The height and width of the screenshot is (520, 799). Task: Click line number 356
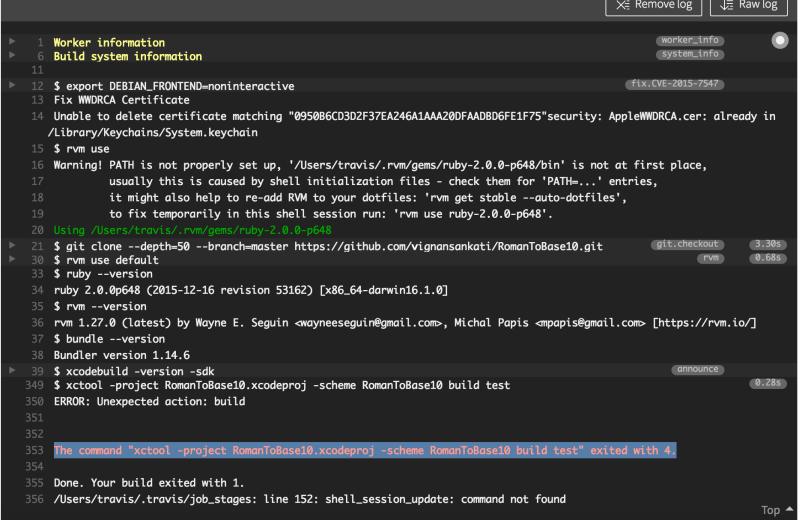pyautogui.click(x=35, y=499)
